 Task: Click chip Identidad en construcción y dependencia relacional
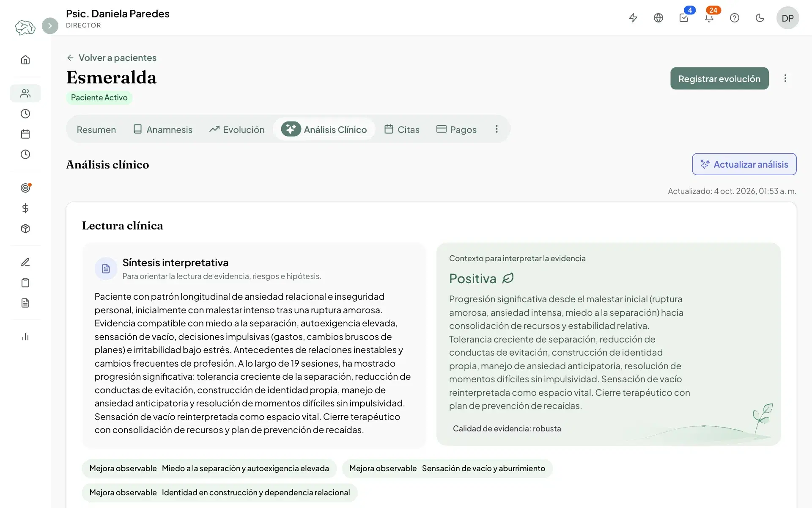coord(220,493)
